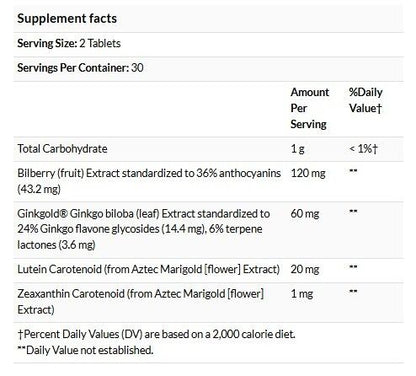Image resolution: width=416 pixels, height=376 pixels.
Task: Select the Zeaxanthin Carotenoid row label
Action: click(141, 302)
